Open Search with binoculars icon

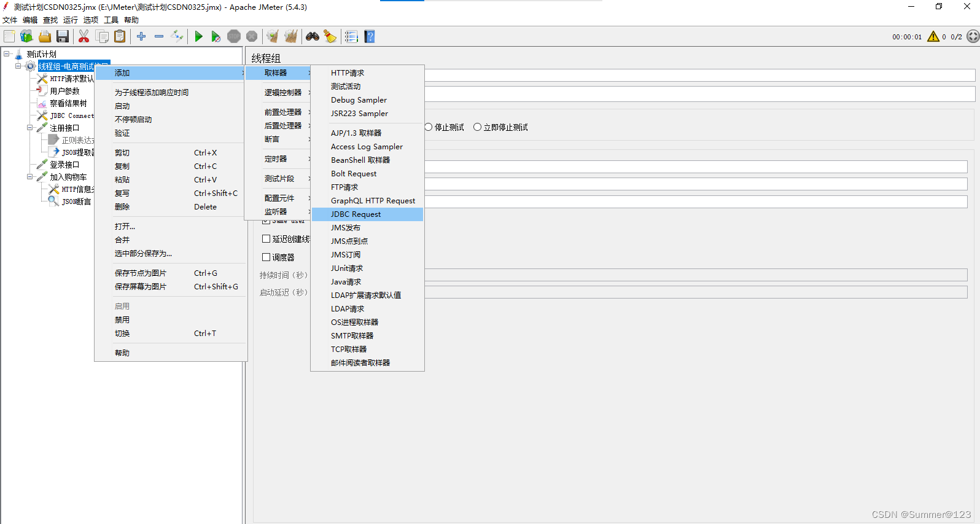point(313,36)
